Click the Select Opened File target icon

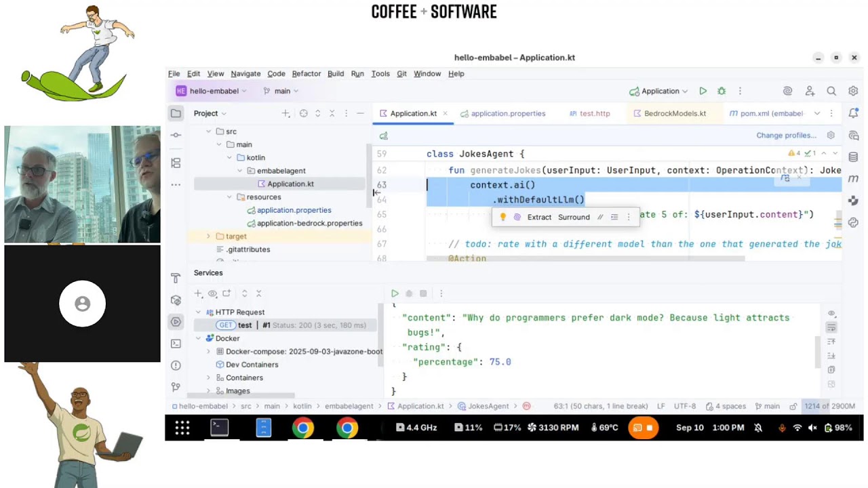pos(304,113)
